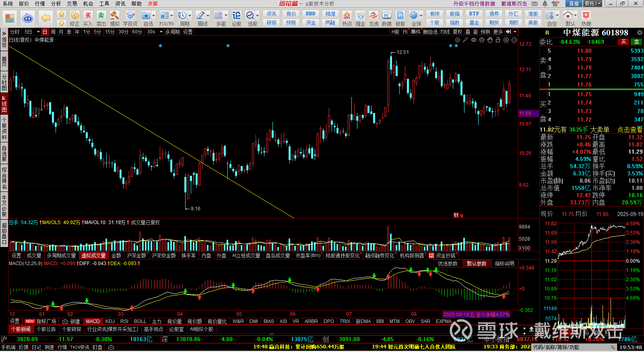Open the 自选 watchlist folder icon
The image size is (644, 352).
pos(146,16)
